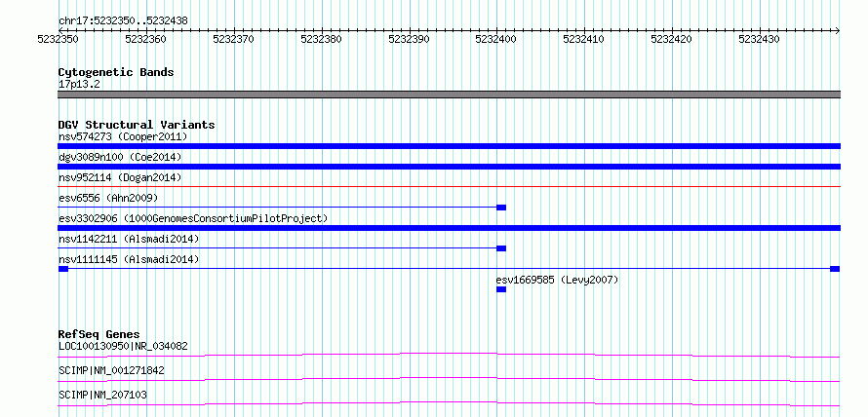Click the blue block ending esv6556 feature
Image resolution: width=868 pixels, height=417 pixels.
(501, 208)
